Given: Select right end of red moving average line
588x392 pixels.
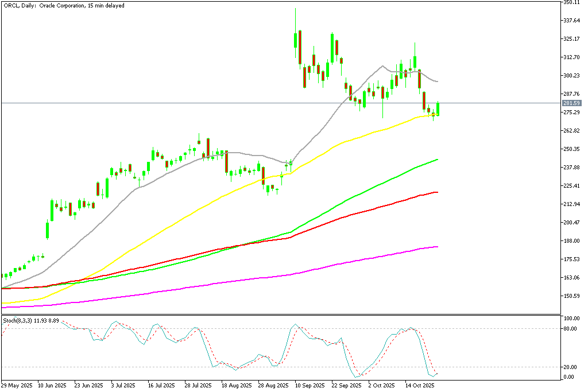Looking at the screenshot, I should tap(438, 192).
